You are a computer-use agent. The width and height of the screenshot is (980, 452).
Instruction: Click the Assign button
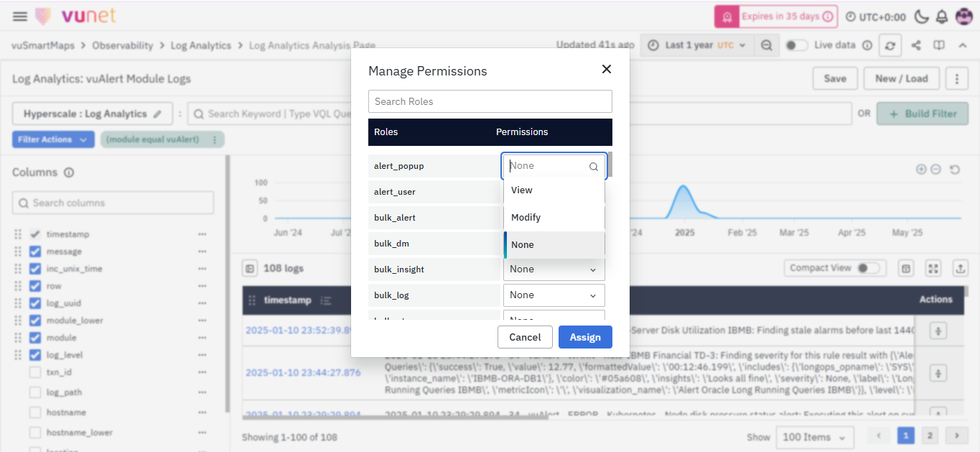click(584, 337)
